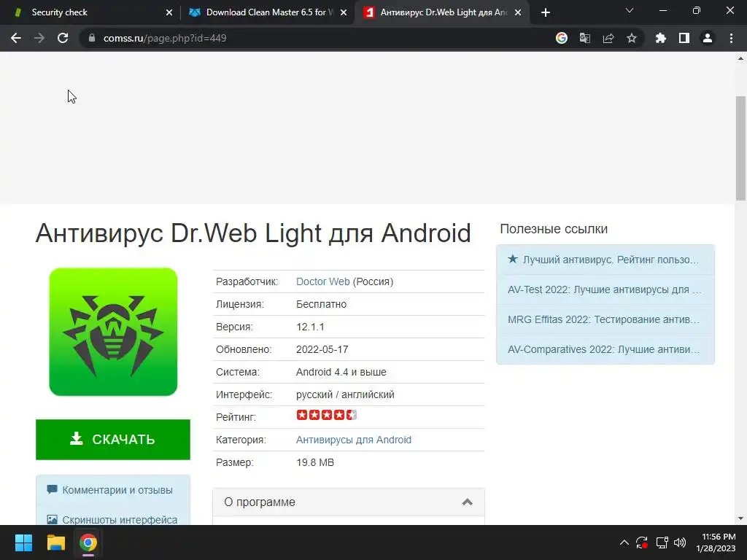Bookmark this page with star
747x560 pixels.
pyautogui.click(x=632, y=38)
